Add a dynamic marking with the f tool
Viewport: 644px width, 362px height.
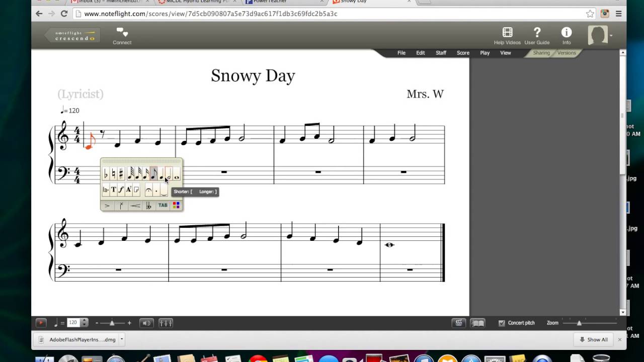121,190
